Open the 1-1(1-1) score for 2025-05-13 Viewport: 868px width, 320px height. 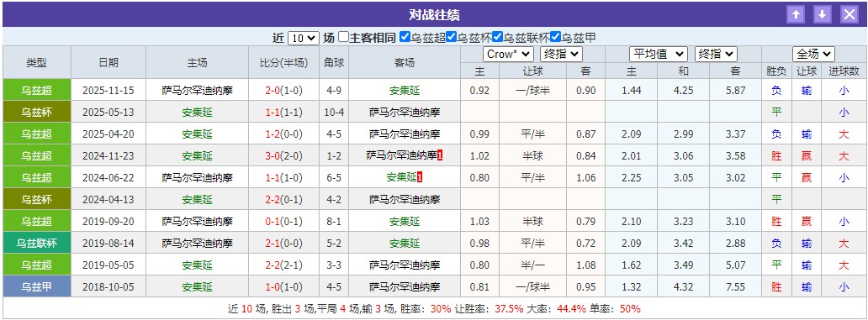pos(284,113)
